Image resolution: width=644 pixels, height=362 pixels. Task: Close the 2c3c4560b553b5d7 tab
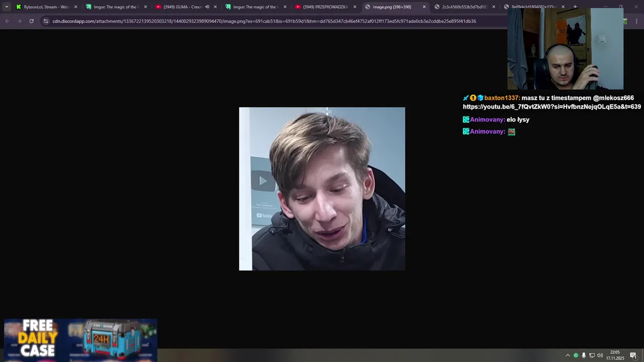point(494,7)
